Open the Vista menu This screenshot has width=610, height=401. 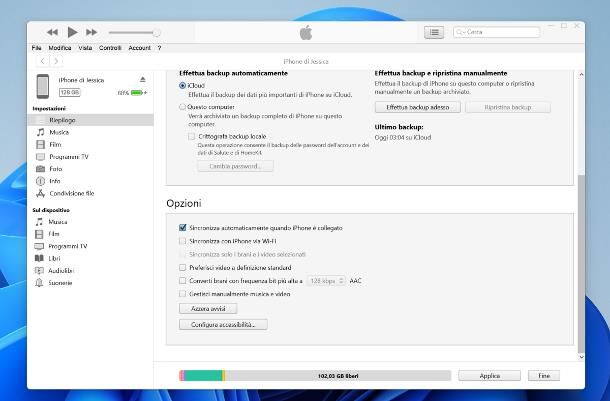pyautogui.click(x=85, y=48)
